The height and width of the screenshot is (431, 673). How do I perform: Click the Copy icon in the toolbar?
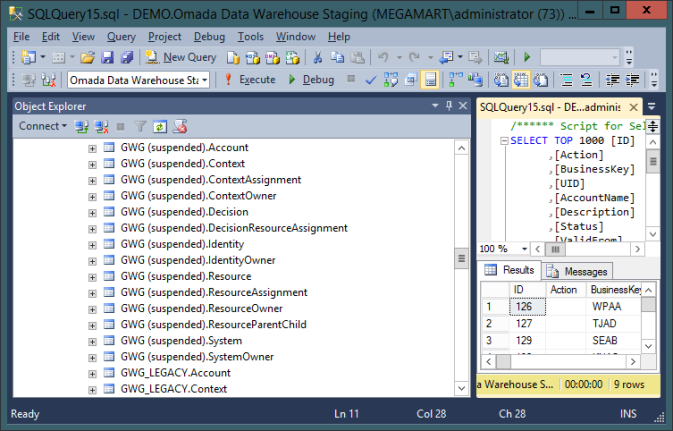[x=337, y=57]
